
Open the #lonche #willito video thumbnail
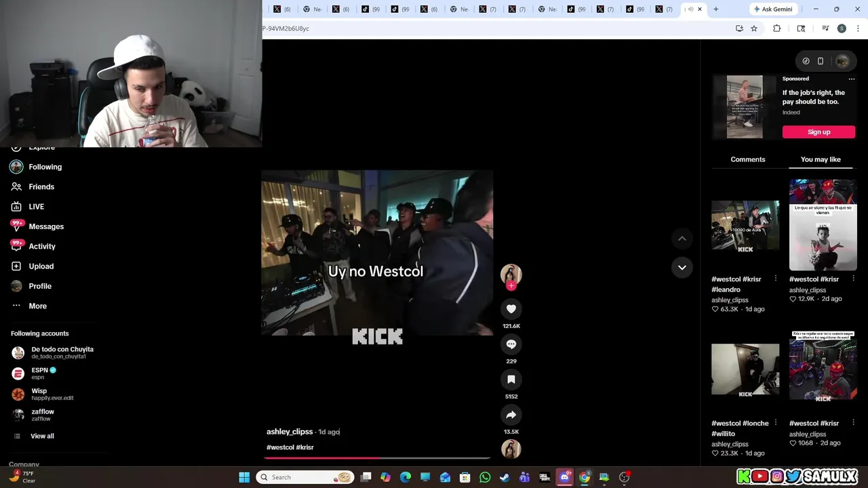tap(745, 371)
